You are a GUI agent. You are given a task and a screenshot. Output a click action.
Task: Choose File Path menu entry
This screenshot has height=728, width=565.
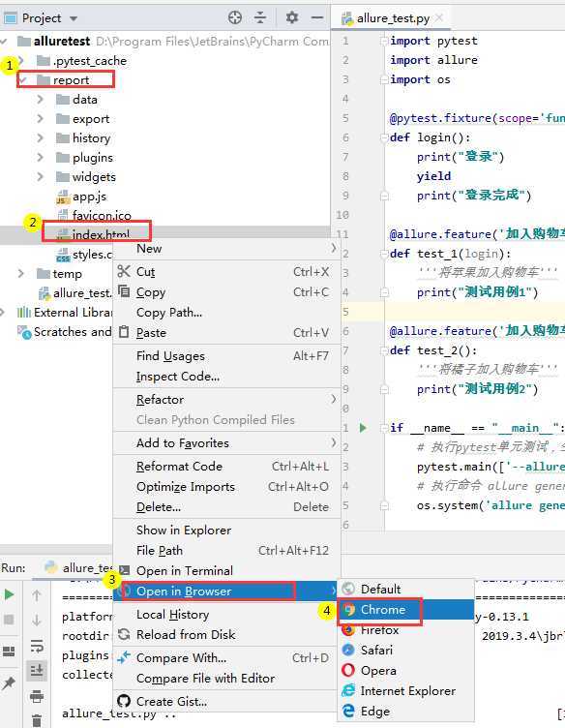click(226, 551)
